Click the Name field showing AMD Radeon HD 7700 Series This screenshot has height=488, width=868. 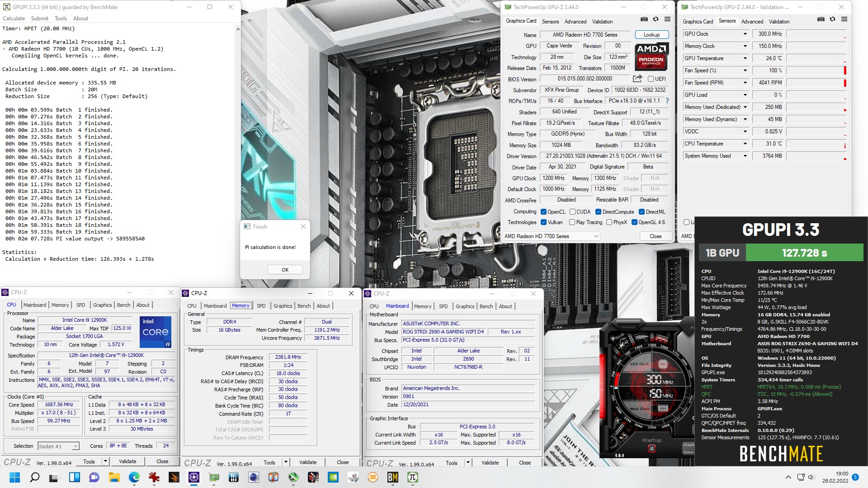pyautogui.click(x=585, y=35)
